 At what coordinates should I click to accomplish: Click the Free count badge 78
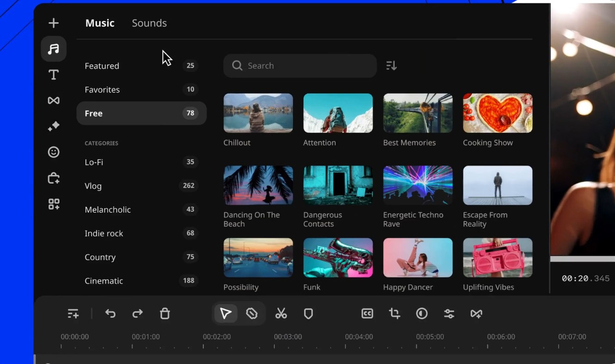point(190,113)
